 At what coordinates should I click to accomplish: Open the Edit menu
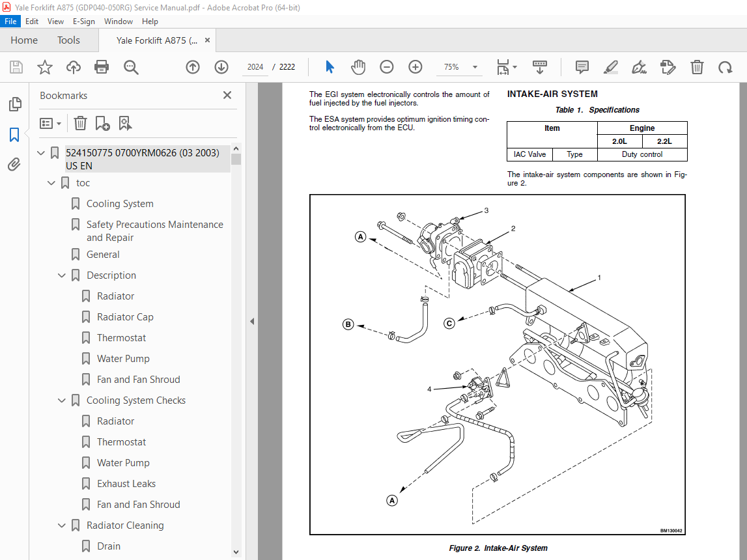[x=32, y=21]
